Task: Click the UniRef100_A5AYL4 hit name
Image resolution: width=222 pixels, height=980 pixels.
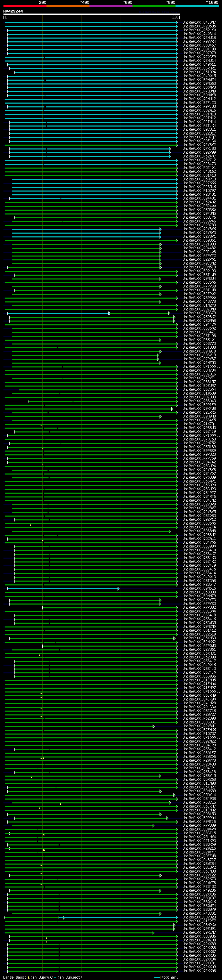Action: point(199,795)
